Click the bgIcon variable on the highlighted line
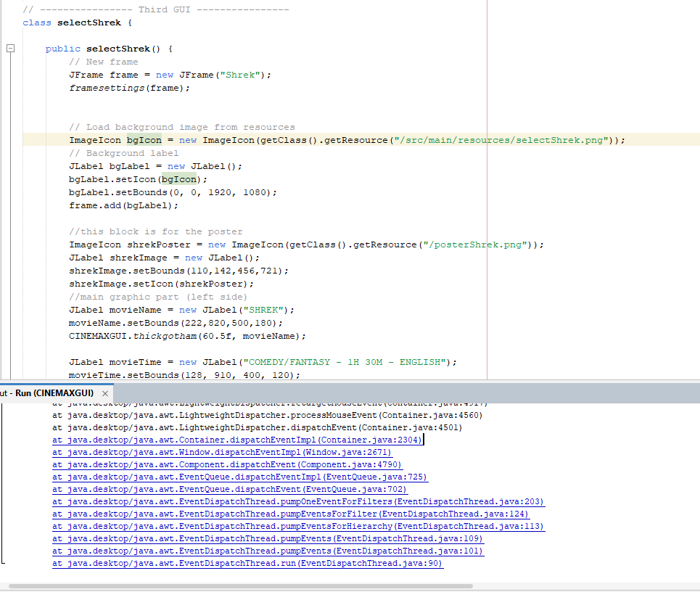Image resolution: width=700 pixels, height=592 pixels. point(144,140)
